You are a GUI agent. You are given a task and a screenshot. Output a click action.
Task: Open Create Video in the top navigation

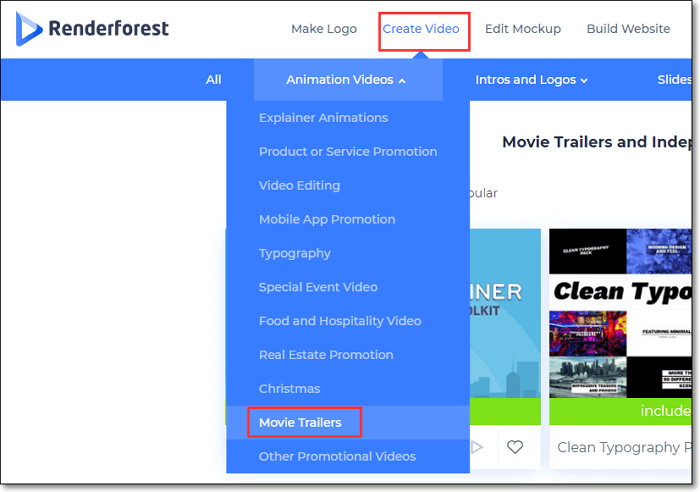click(421, 29)
